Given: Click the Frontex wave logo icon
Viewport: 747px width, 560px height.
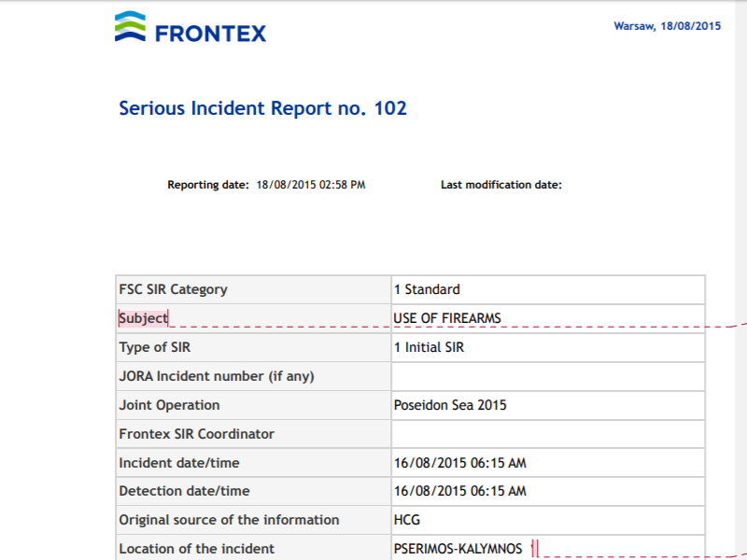Looking at the screenshot, I should (x=130, y=26).
